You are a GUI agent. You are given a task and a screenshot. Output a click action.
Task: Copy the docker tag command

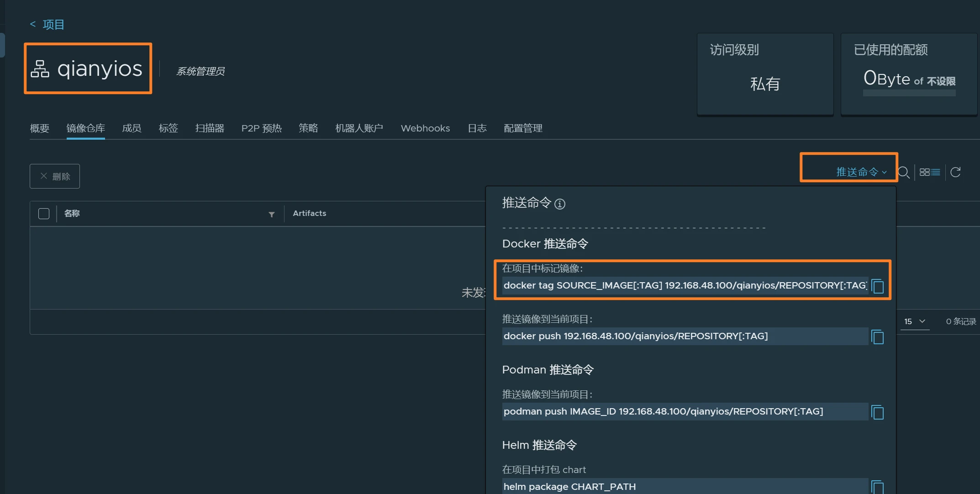[x=877, y=286]
